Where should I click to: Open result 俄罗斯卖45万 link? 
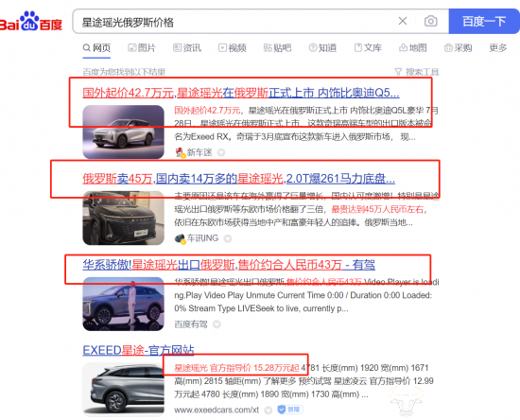[239, 179]
